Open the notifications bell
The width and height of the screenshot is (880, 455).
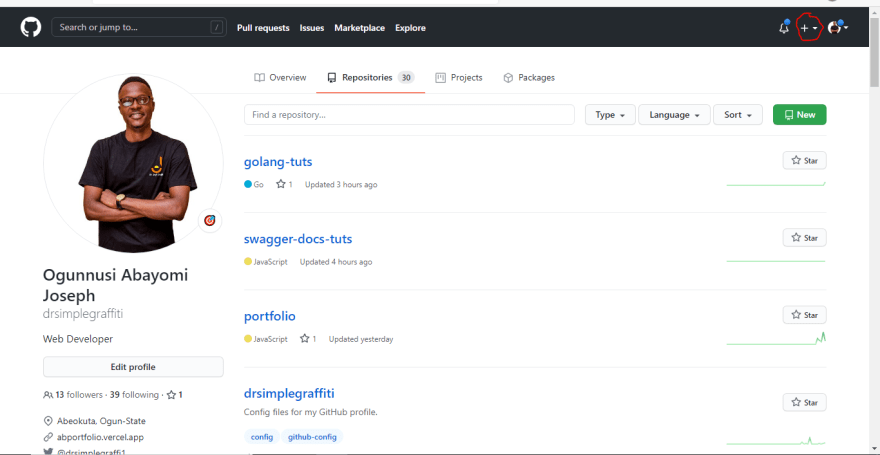784,27
